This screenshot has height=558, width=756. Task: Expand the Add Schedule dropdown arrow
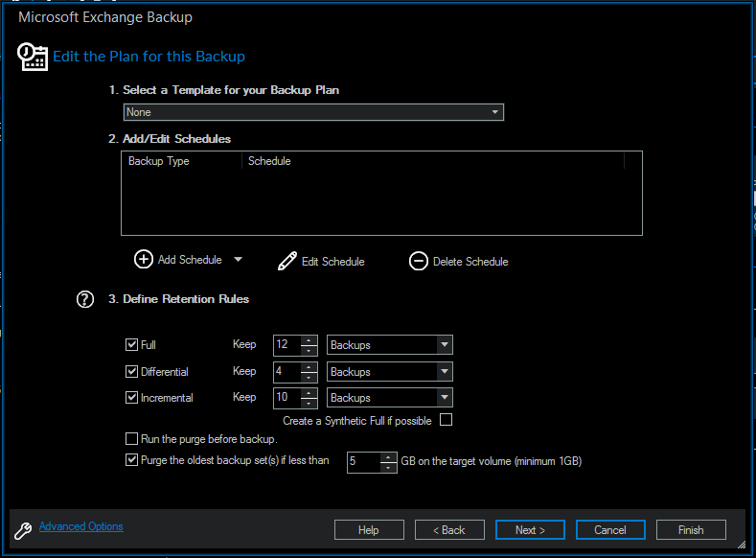(x=238, y=260)
